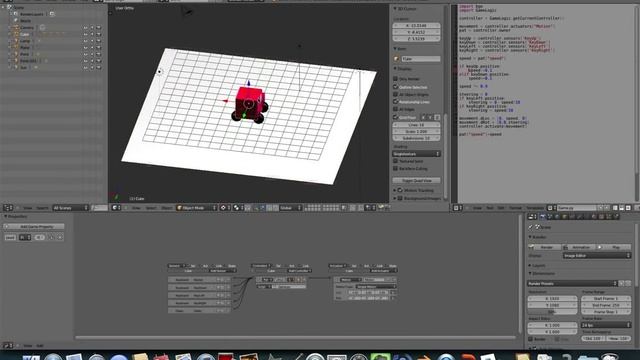Select the Always sensor brick
The image size is (640, 360).
coord(199,311)
